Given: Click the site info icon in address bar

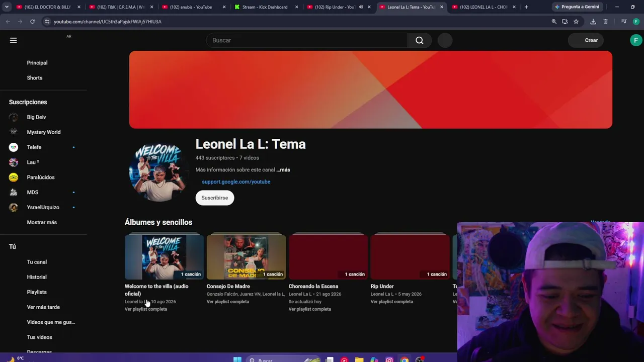Looking at the screenshot, I should click(x=47, y=22).
